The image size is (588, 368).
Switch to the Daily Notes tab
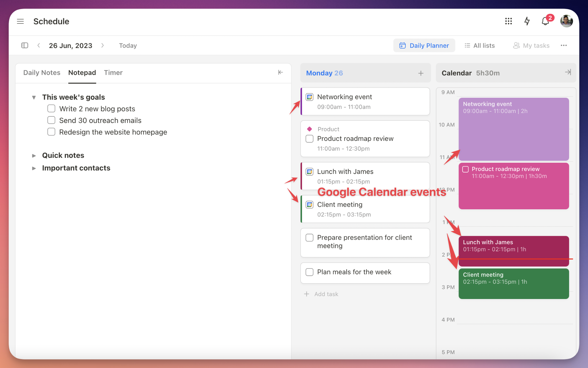(x=41, y=72)
